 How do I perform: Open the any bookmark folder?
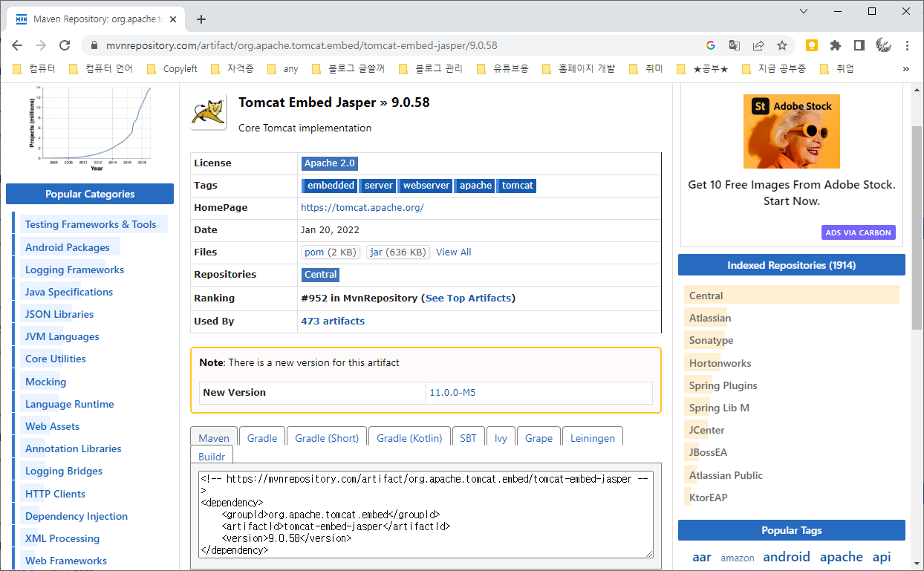tap(282, 68)
